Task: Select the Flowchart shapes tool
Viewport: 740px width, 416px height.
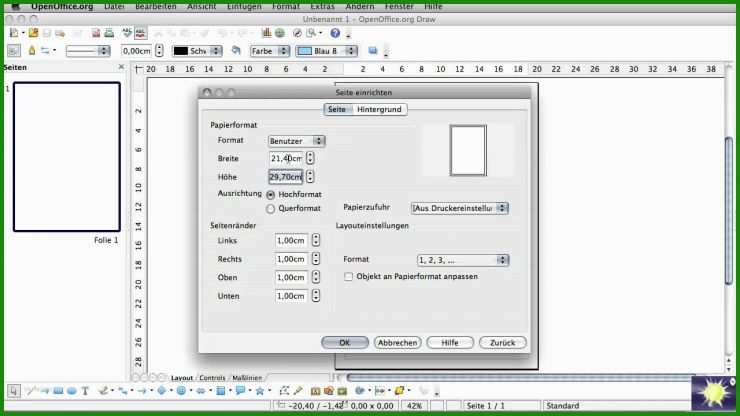Action: [220, 391]
